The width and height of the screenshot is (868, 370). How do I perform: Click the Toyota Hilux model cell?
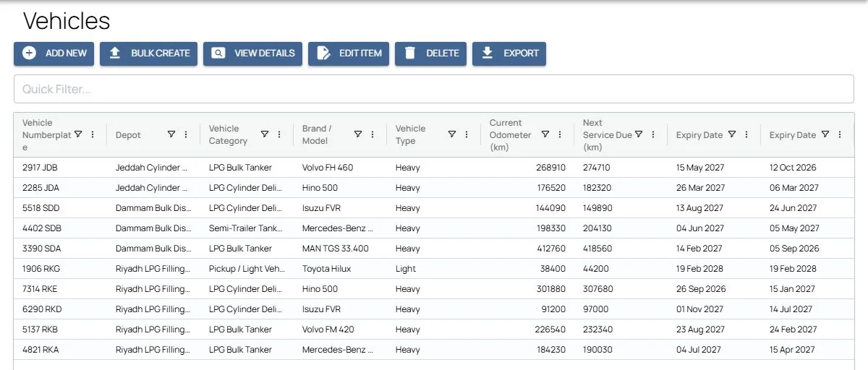[326, 269]
